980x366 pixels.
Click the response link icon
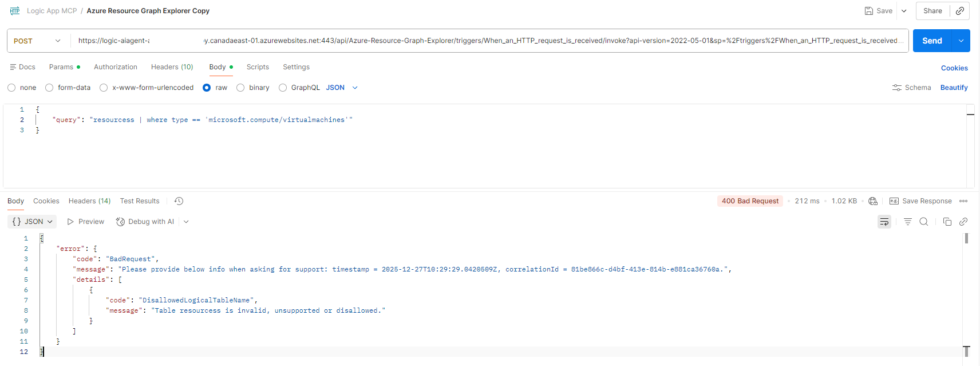963,222
